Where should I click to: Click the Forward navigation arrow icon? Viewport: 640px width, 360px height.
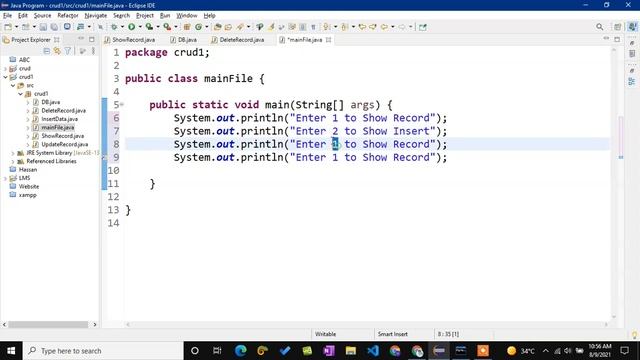point(402,27)
